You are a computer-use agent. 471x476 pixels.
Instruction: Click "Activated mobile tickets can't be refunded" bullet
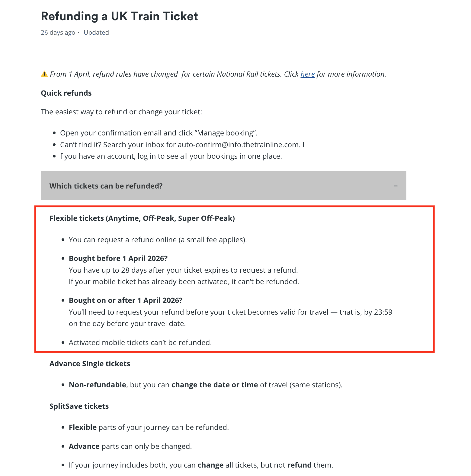tap(140, 343)
